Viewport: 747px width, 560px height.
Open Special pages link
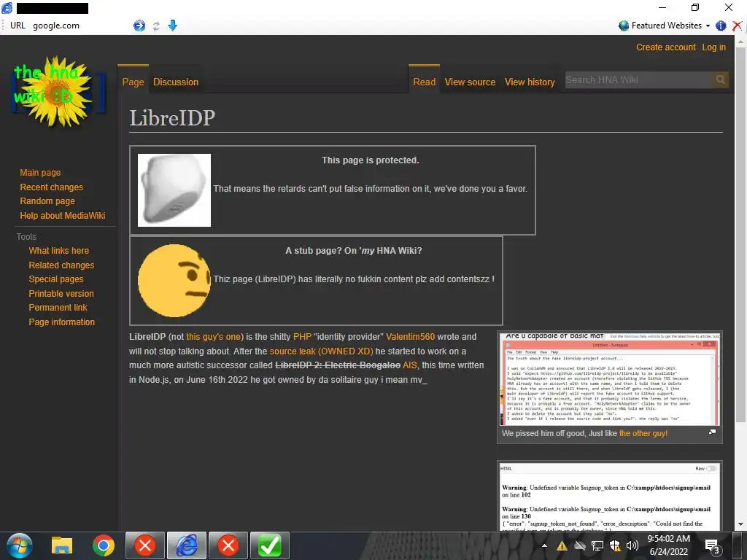click(55, 279)
